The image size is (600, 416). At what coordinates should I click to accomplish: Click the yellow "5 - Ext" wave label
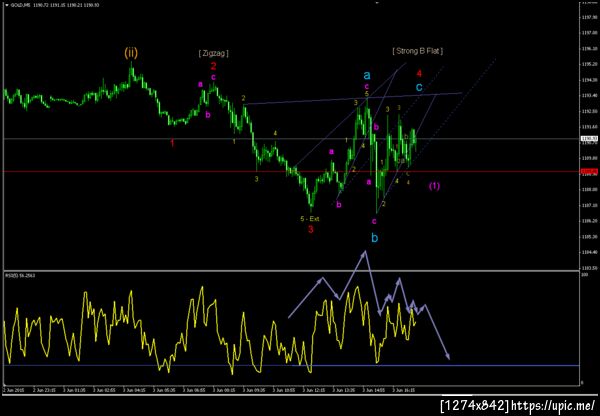[310, 219]
